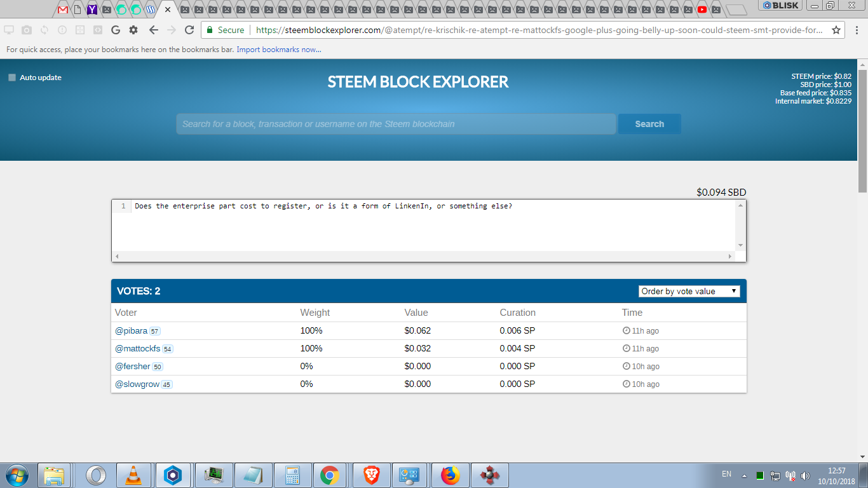Open the system monitor taskbar icon
The width and height of the screenshot is (868, 488).
click(214, 475)
